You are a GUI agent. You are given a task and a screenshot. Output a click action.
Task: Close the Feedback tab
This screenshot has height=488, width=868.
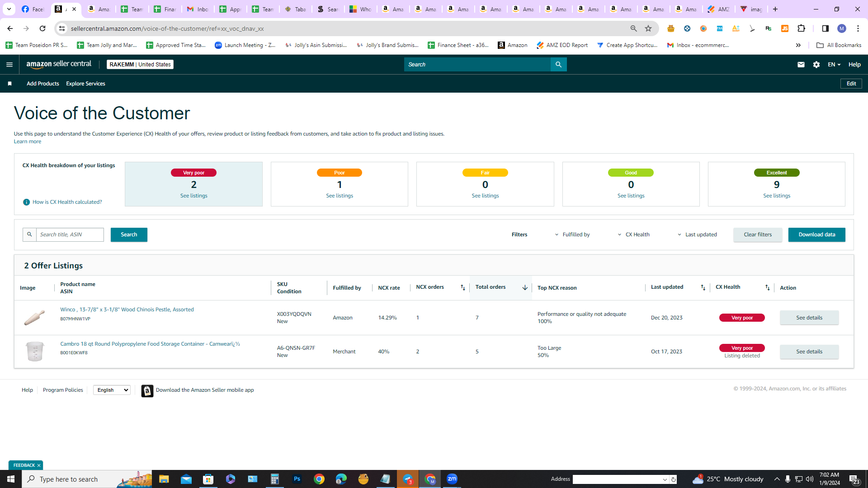39,465
